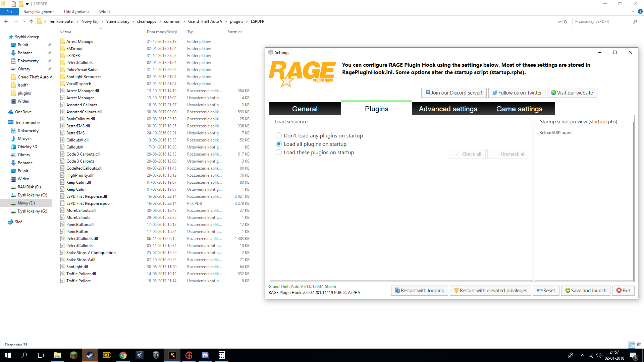Viewport: 644px width, 362px height.
Task: Open Discord from the taskbar
Action: coord(205,355)
